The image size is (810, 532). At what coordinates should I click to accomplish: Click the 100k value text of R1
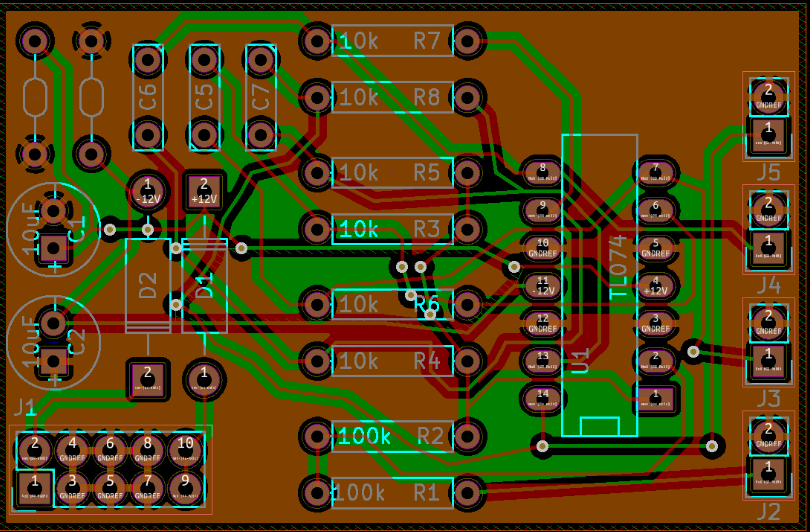click(x=359, y=492)
